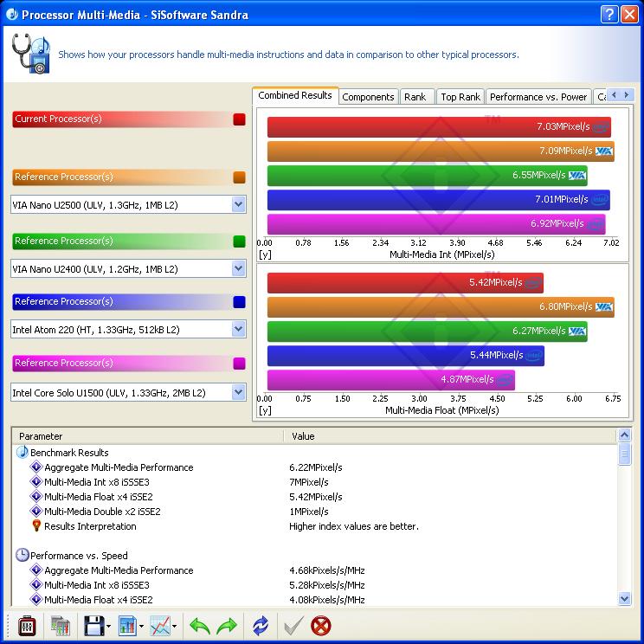644x644 pixels.
Task: Select Multi-Media Float x4 iSSE2 5.42MPixel/s row
Action: (315, 497)
